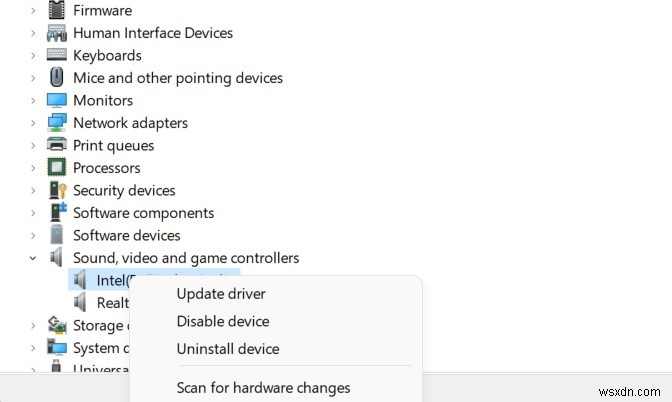Expand the Human Interface Devices node
Screen dimensions: 672x402
coord(33,33)
